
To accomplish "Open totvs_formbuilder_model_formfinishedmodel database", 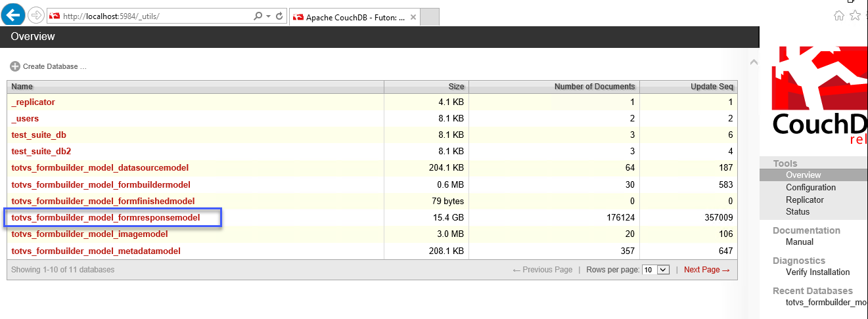I will tap(103, 201).
